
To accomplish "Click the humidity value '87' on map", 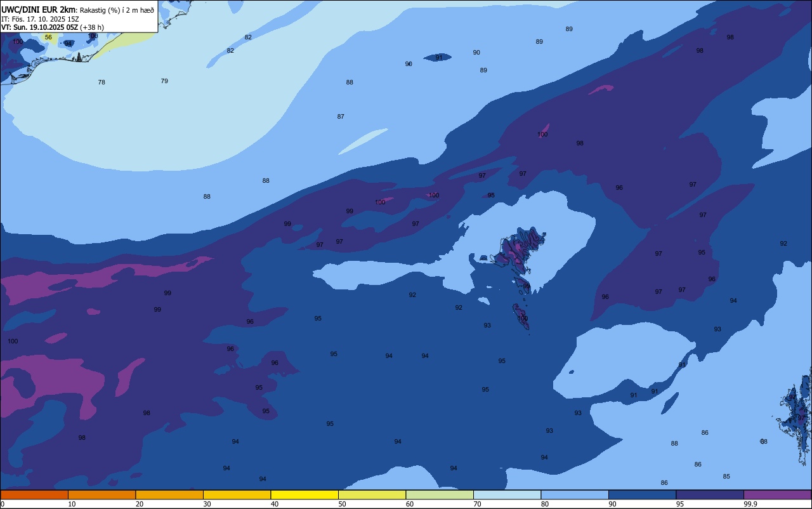I will 341,116.
